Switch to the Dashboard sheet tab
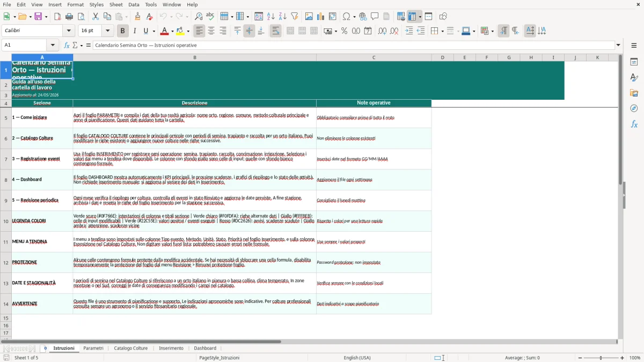The height and width of the screenshot is (362, 644). [205, 348]
